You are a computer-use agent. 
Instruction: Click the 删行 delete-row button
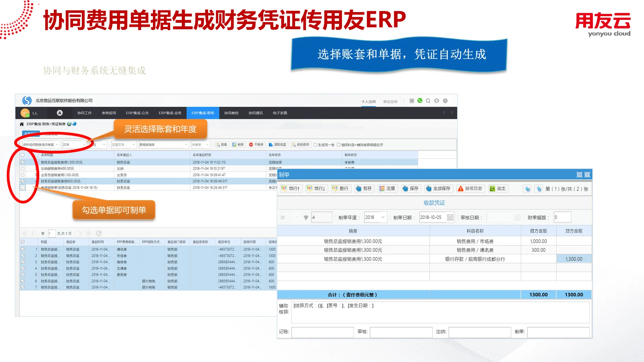[340, 189]
